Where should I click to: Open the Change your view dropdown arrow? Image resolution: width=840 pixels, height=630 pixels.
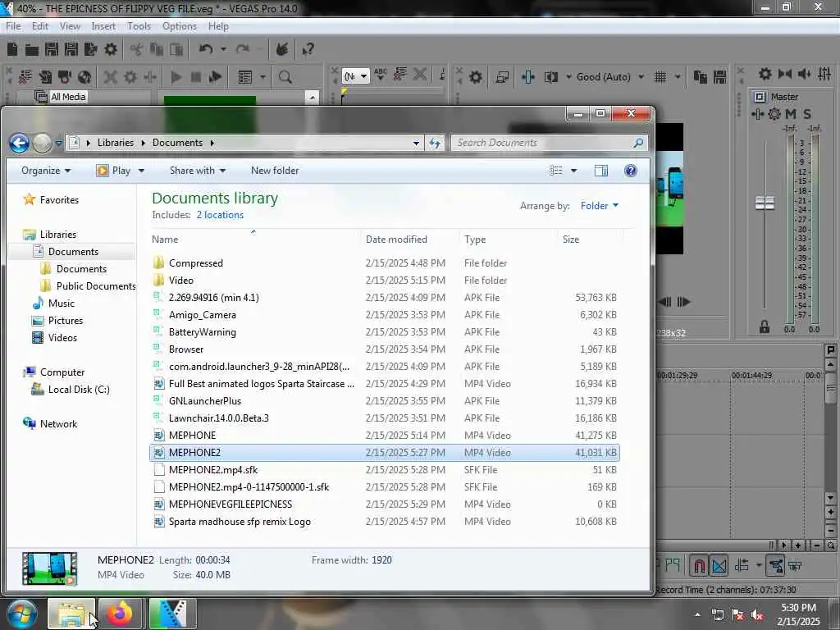pos(573,171)
